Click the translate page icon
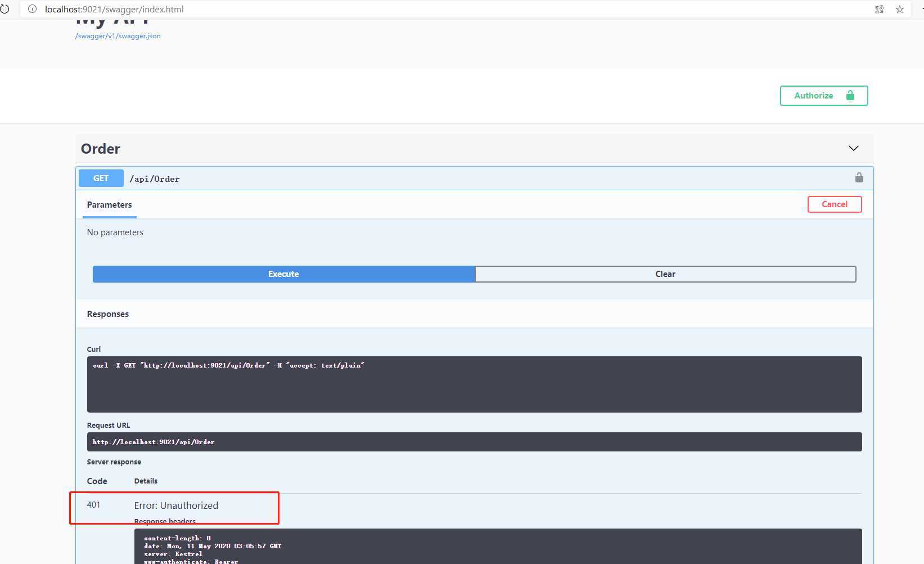 point(880,9)
